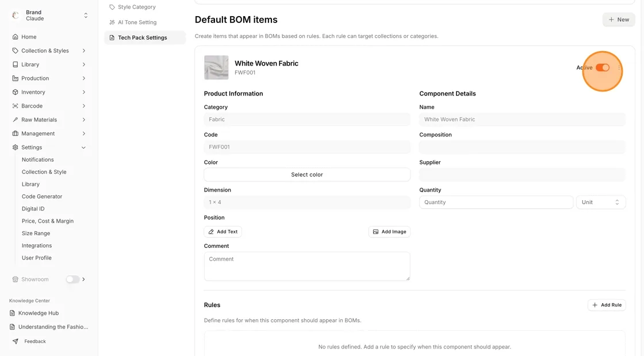Click the Category field showing Fabric
This screenshot has height=356, width=644.
(x=307, y=120)
